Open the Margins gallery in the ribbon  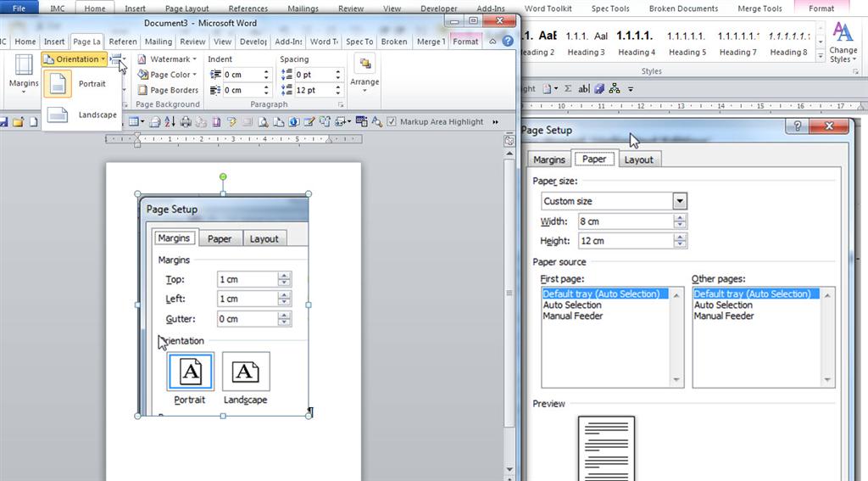(23, 74)
